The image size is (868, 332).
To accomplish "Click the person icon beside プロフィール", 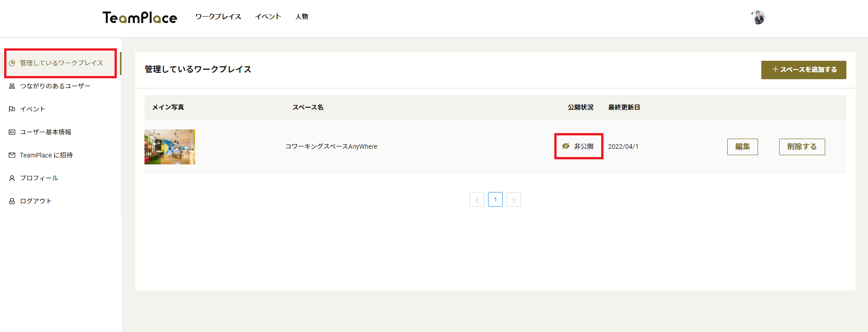I will (12, 178).
